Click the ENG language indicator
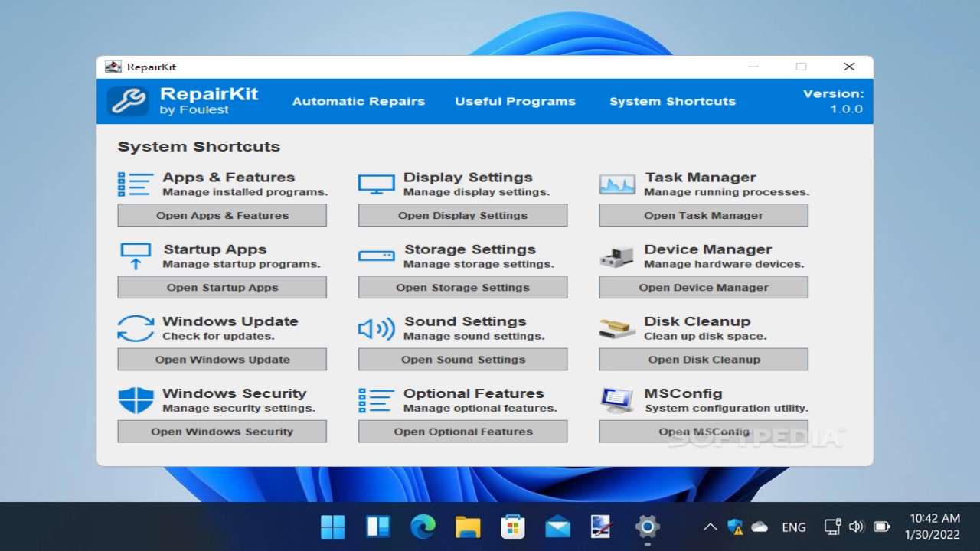 click(794, 527)
